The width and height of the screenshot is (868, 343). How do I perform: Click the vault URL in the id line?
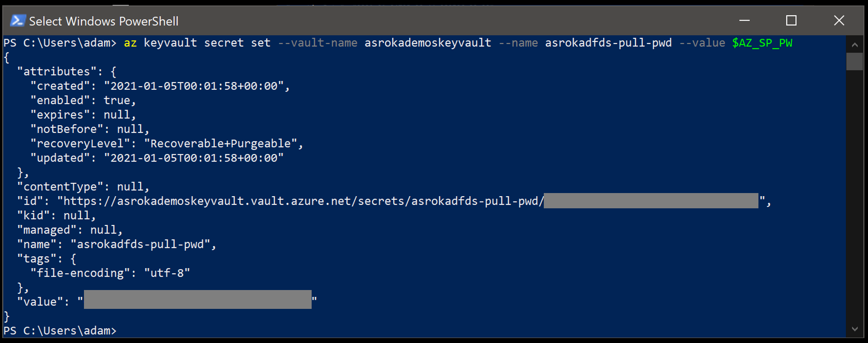(300, 201)
